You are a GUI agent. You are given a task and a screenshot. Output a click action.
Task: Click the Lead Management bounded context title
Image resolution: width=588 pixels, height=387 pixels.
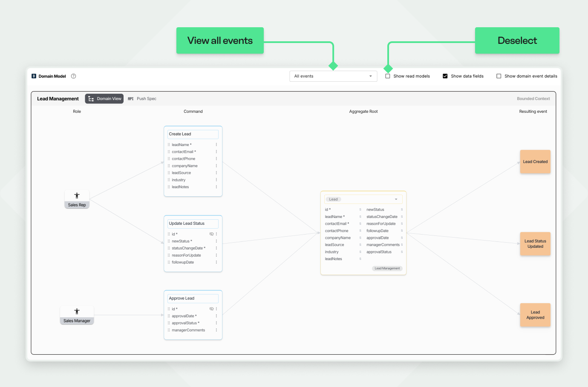[58, 99]
